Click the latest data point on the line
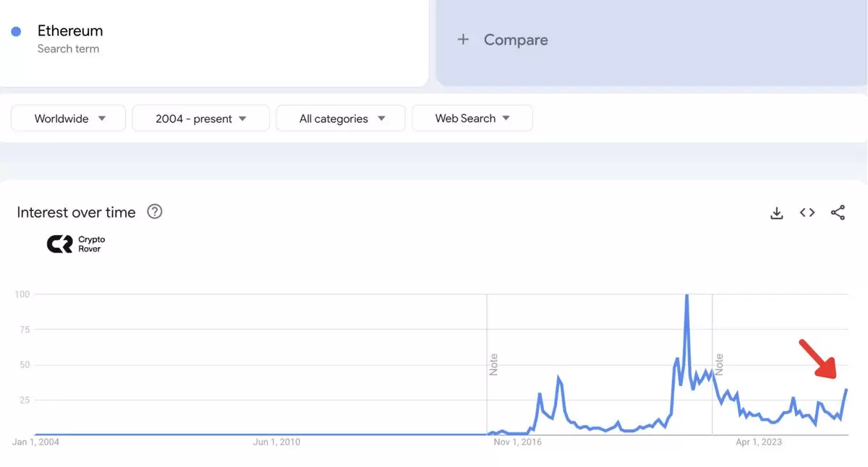Viewport: 868px width, 467px height. tap(846, 390)
